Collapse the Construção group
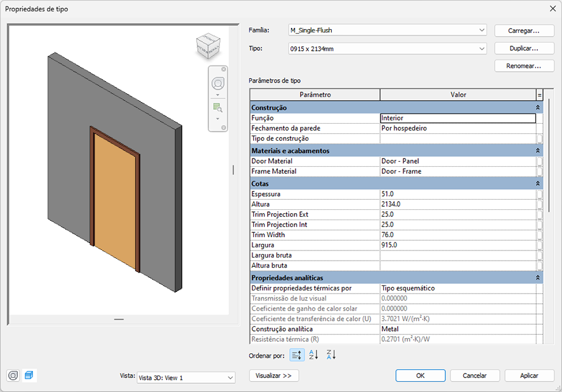Viewport: 562px width, 392px height. pos(538,107)
